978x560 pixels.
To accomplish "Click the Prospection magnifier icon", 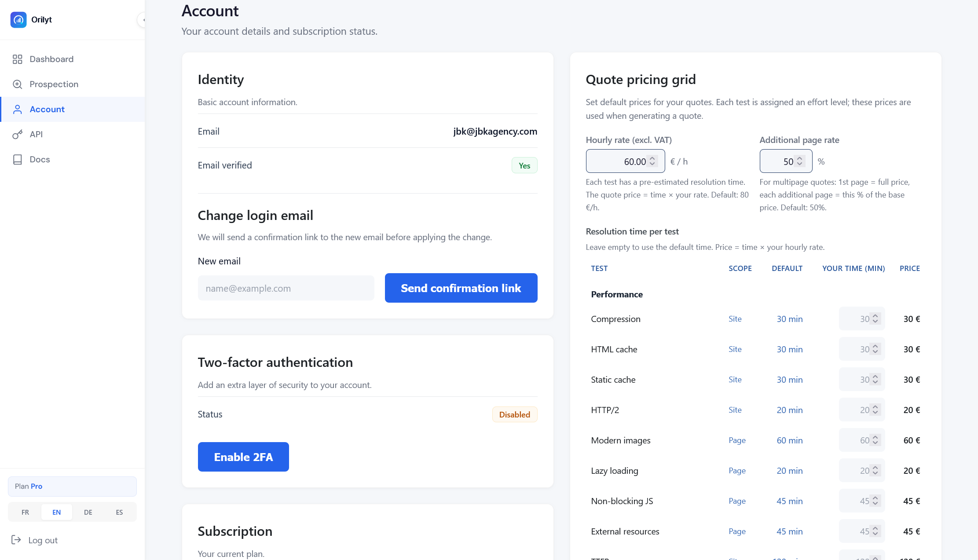I will point(18,84).
